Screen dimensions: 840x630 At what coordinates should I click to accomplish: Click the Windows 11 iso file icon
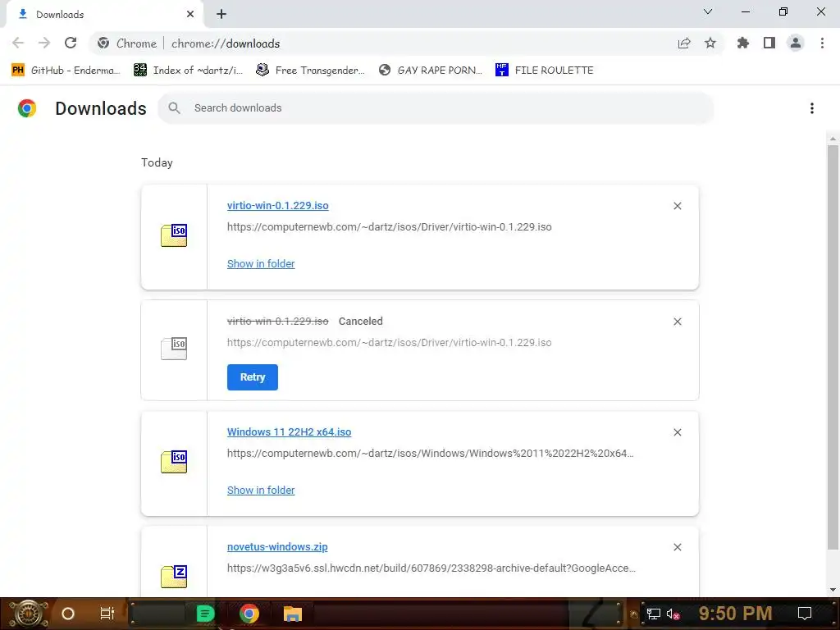point(174,462)
